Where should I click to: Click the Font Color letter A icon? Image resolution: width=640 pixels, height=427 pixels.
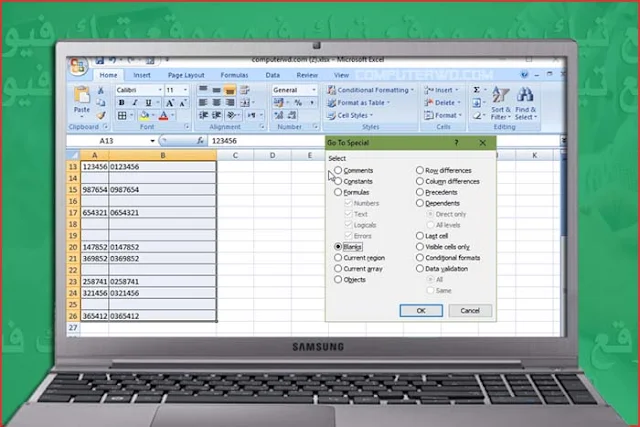pyautogui.click(x=163, y=116)
